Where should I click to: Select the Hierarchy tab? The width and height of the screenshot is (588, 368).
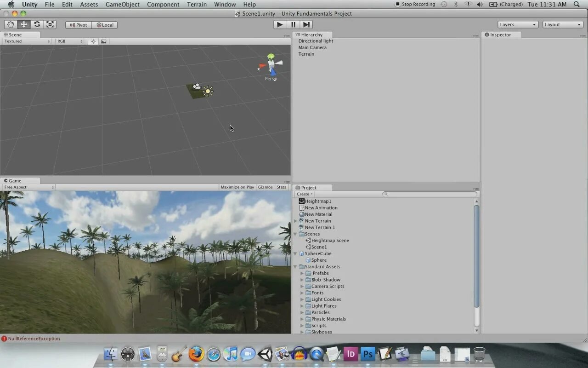tap(312, 34)
